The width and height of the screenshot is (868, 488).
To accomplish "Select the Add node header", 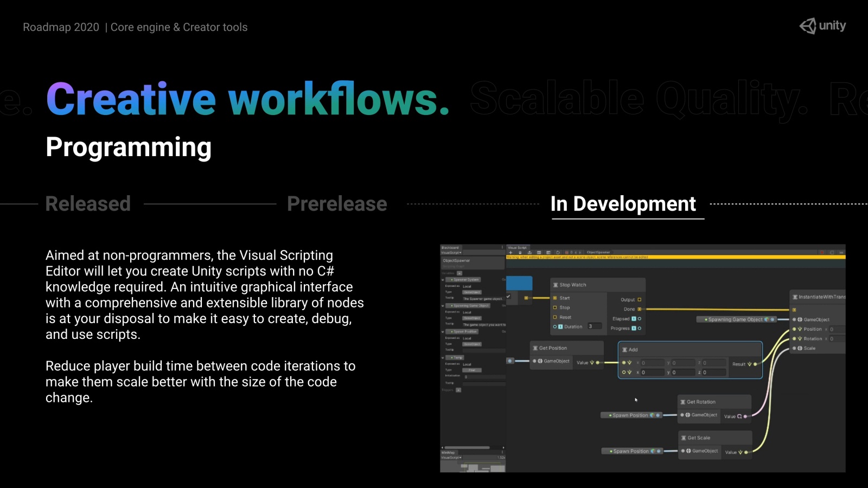I will [x=690, y=350].
